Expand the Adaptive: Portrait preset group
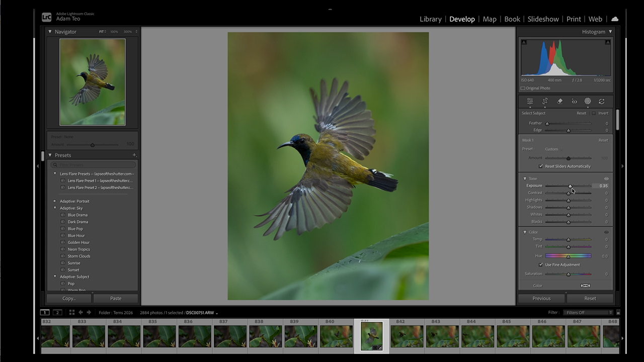The width and height of the screenshot is (644, 362). pos(55,201)
